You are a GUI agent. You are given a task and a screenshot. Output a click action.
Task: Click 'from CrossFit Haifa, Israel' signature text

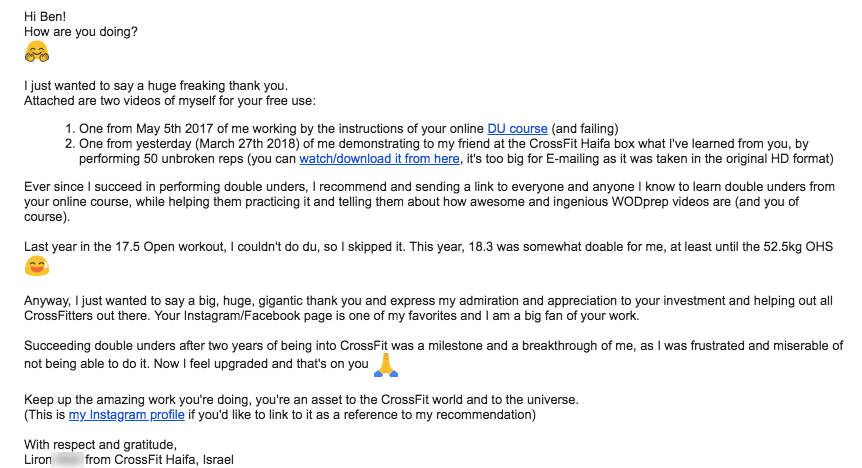[159, 460]
